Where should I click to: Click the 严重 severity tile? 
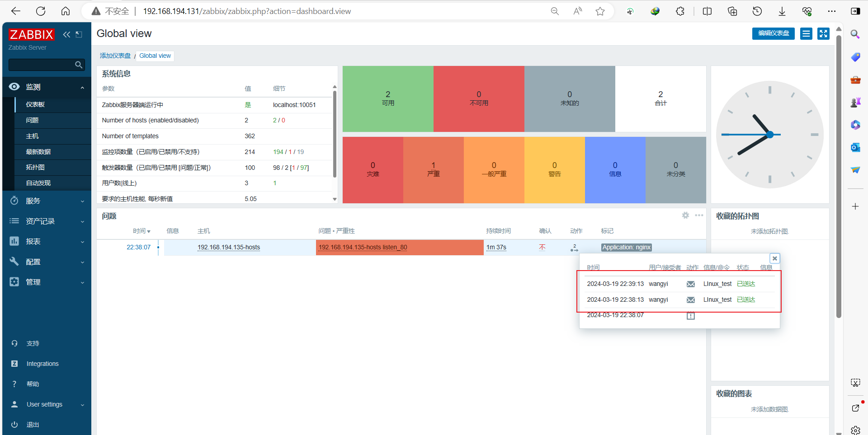click(433, 170)
